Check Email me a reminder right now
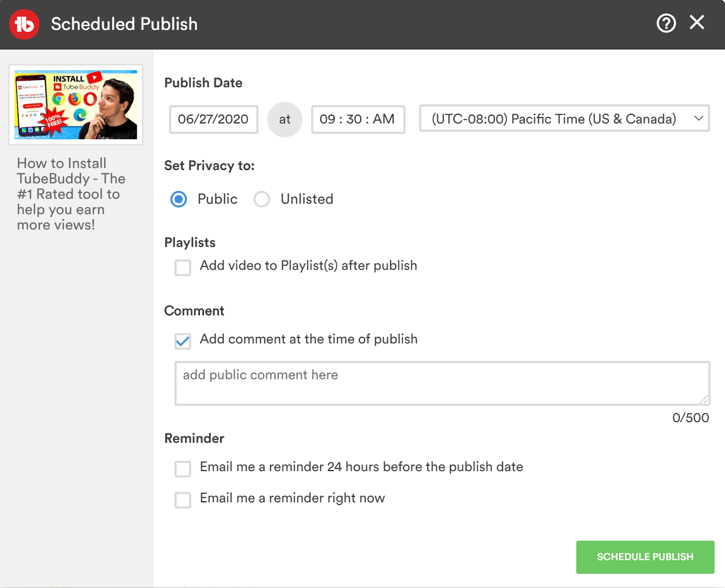The width and height of the screenshot is (725, 588). [x=183, y=500]
